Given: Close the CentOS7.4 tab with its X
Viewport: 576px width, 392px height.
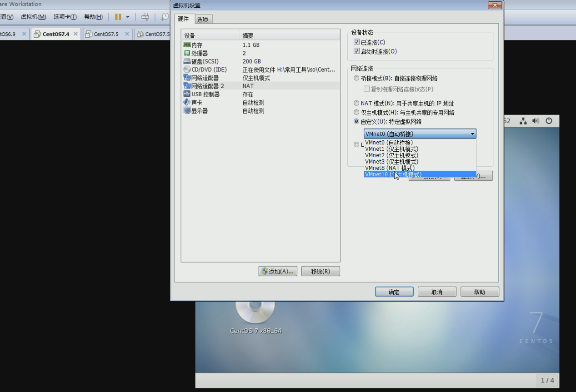Looking at the screenshot, I should 75,34.
